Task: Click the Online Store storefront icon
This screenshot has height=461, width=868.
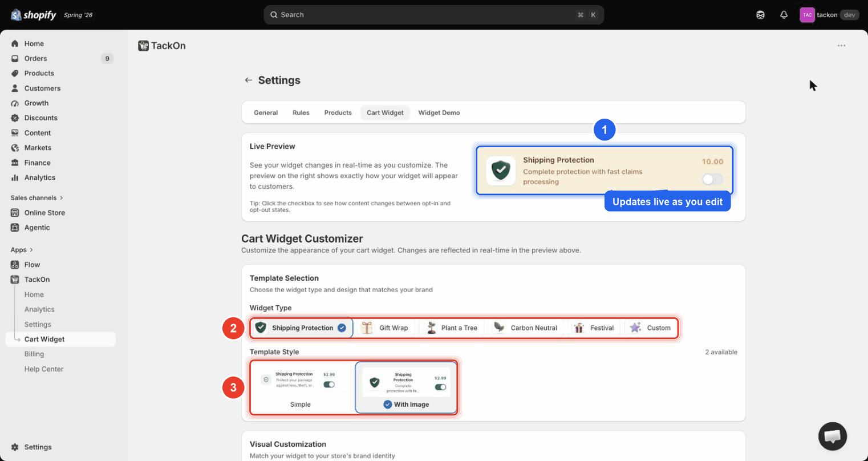Action: tap(15, 213)
